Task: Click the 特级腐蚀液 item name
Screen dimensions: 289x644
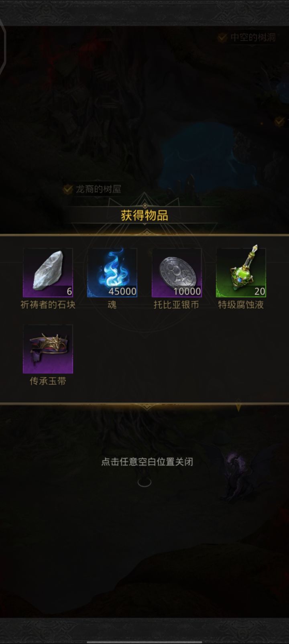Action: point(241,305)
